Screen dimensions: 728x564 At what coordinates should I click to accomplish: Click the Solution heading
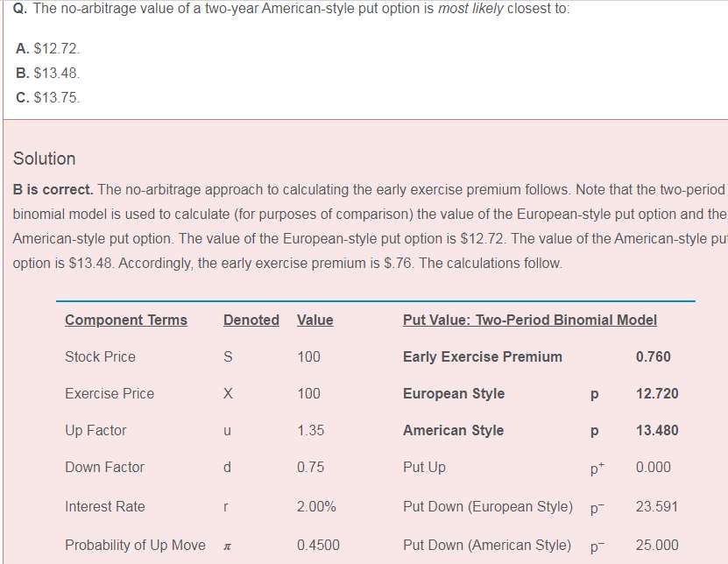(44, 159)
